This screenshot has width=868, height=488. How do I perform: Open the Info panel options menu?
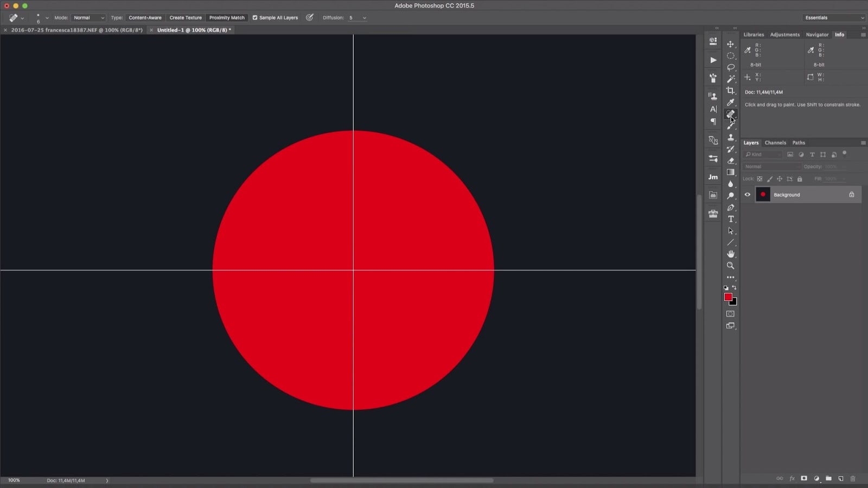click(863, 35)
